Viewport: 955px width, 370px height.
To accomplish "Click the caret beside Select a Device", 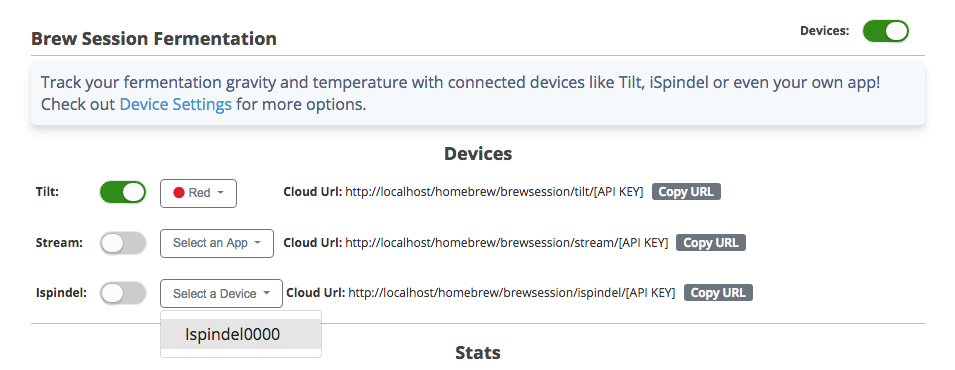I will click(267, 293).
